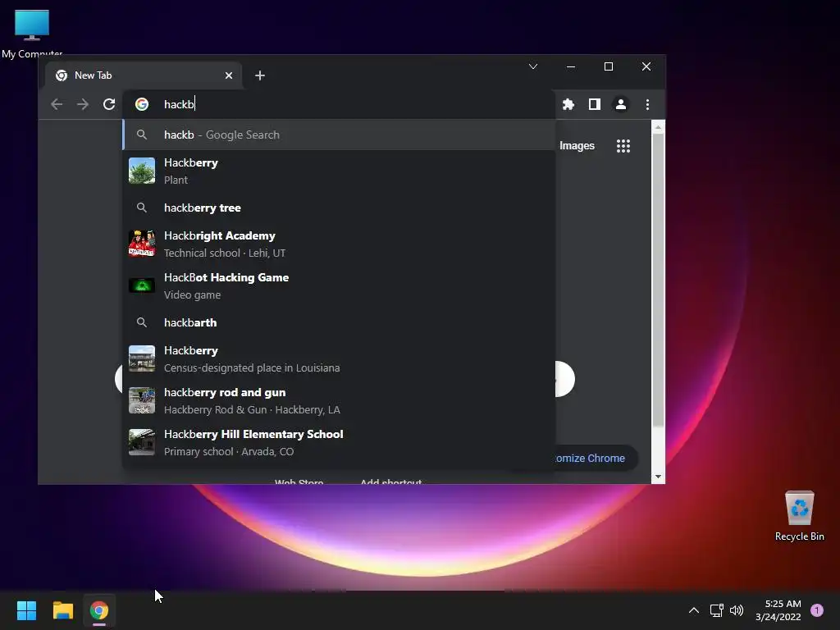Choose Hackberry Hill Elementary School suggestion
The image size is (840, 630).
coord(339,442)
